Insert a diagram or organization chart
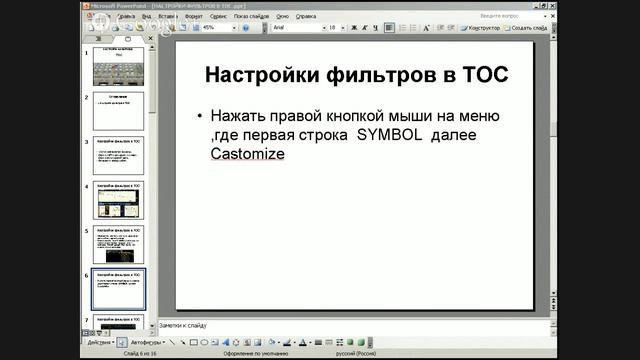The height and width of the screenshot is (360, 640). tap(236, 342)
